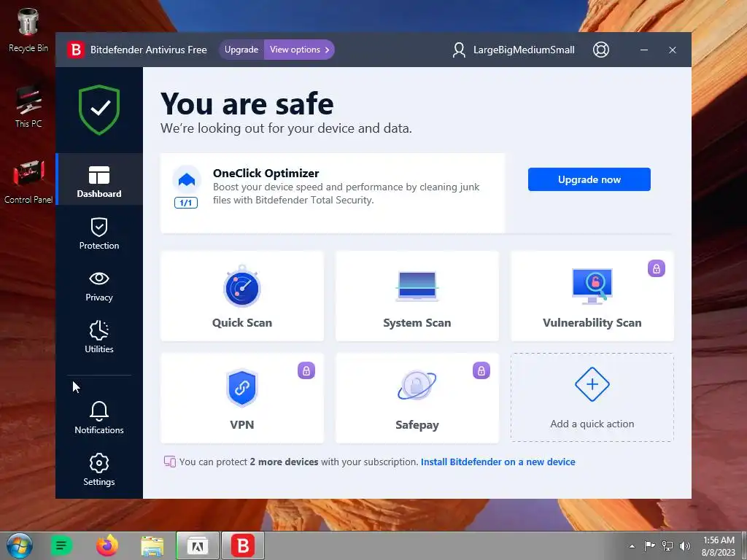Open Action Center flag tray icon
The width and height of the screenshot is (747, 560).
[x=649, y=545]
